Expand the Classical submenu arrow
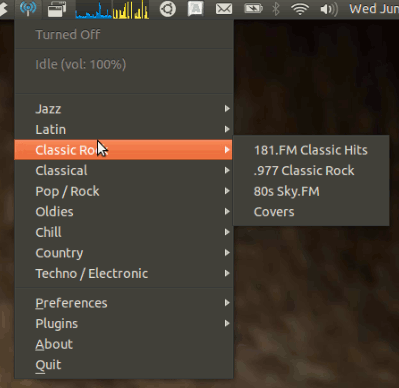 (227, 170)
